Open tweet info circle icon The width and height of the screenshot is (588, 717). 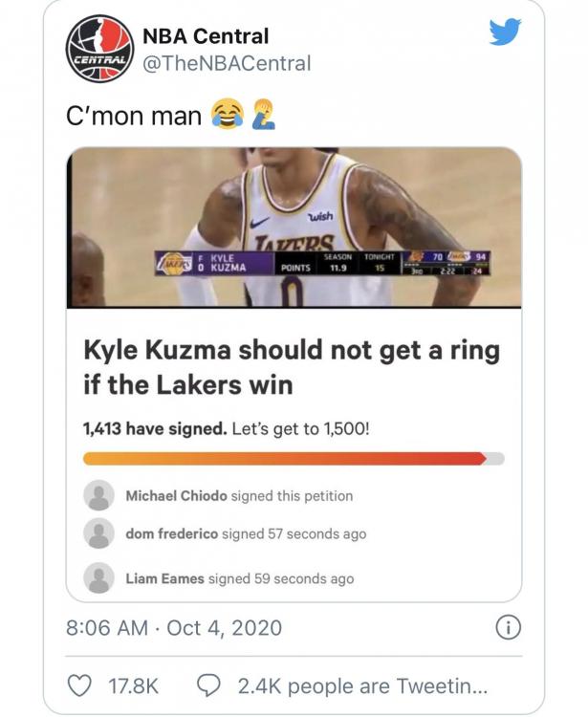click(x=511, y=627)
